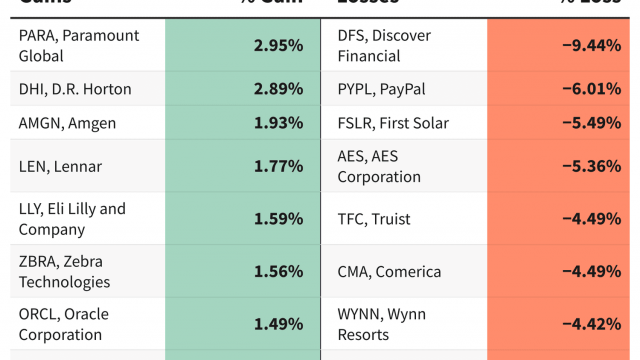This screenshot has height=360, width=640.
Task: Click the 2.89% gain cell
Action: point(243,89)
